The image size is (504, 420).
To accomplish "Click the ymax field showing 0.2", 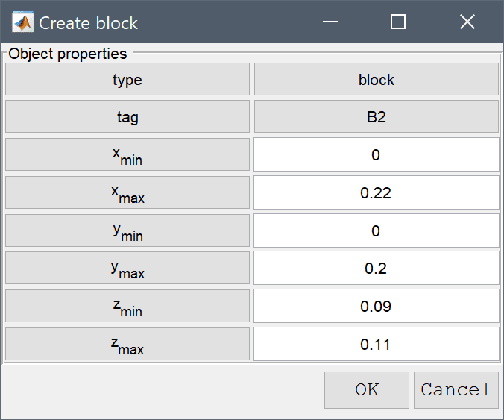I will [x=377, y=269].
